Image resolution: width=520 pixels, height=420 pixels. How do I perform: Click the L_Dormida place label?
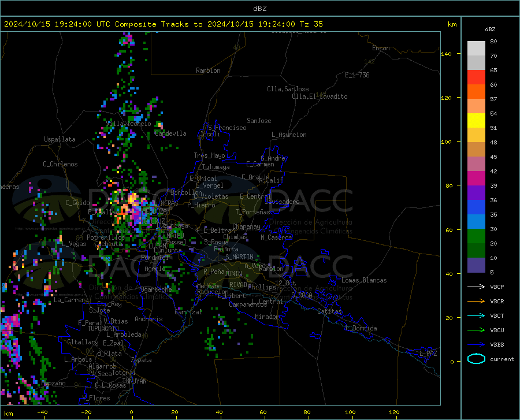[x=361, y=328]
